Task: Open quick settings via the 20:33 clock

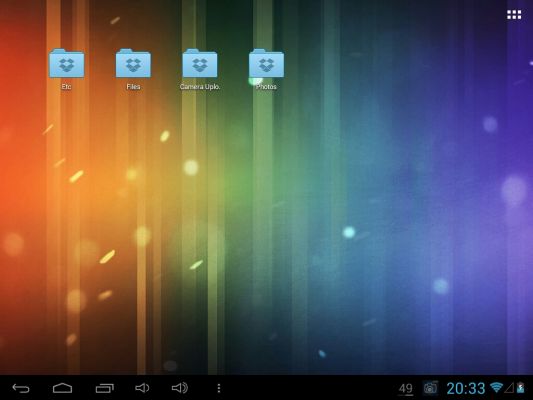Action: point(466,388)
